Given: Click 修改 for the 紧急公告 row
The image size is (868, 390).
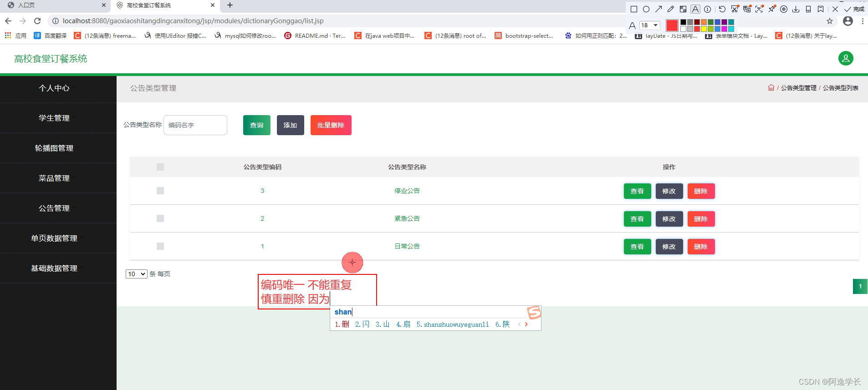Looking at the screenshot, I should coord(669,219).
